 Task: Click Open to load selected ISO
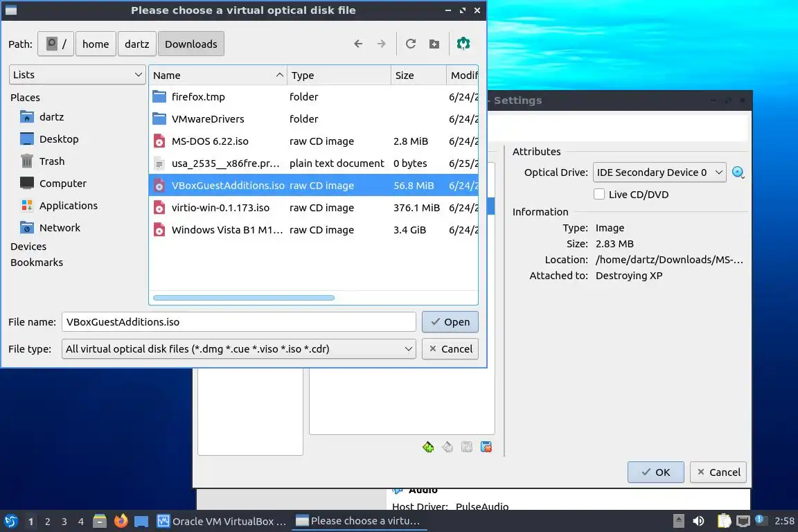coord(450,321)
